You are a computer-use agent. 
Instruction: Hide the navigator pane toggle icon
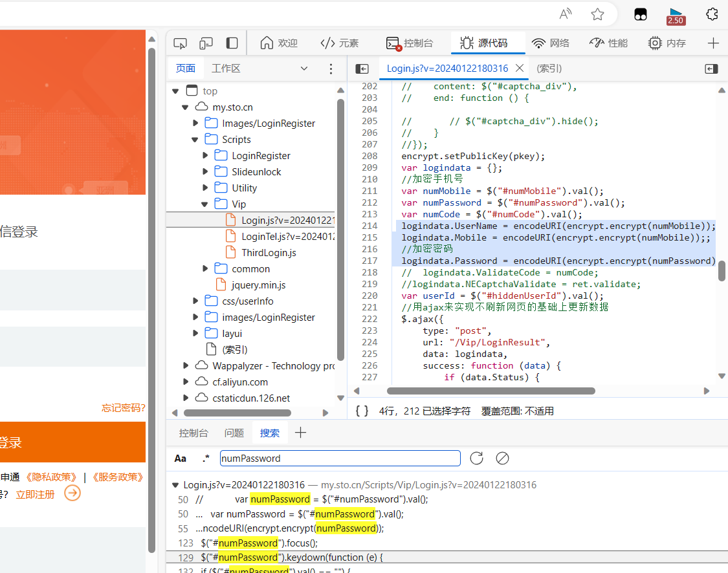point(362,69)
